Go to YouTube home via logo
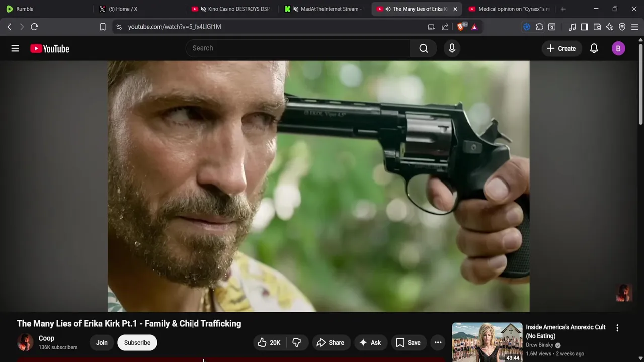 coord(49,48)
